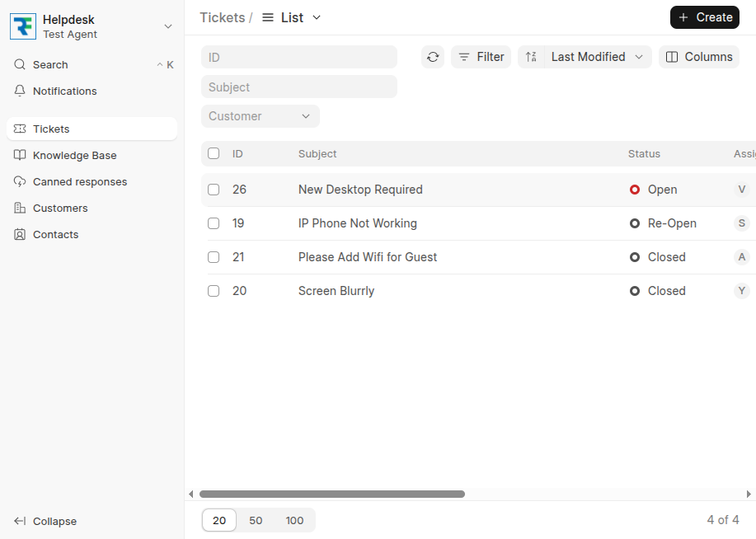This screenshot has width=756, height=539.
Task: Focus the Subject filter field
Action: coord(299,87)
